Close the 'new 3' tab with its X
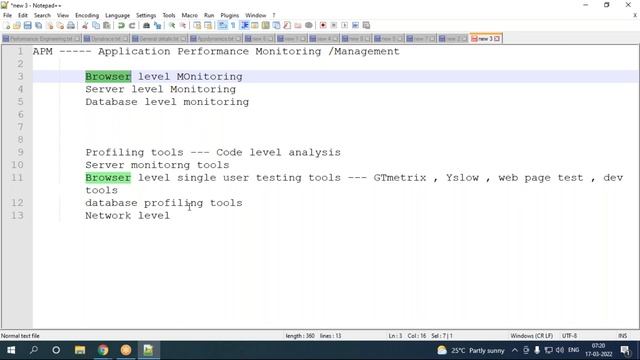Screen dimensions: 640x360 pos(497,39)
